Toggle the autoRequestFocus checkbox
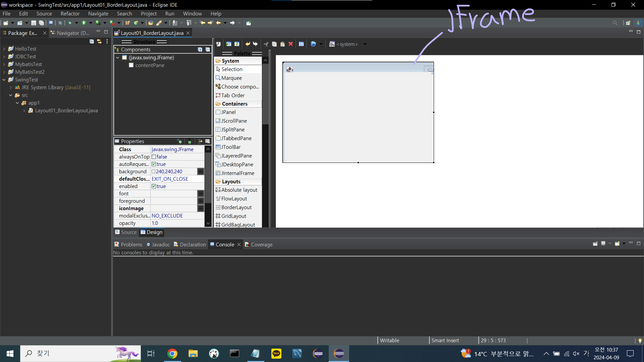This screenshot has height=362, width=644. (x=154, y=164)
